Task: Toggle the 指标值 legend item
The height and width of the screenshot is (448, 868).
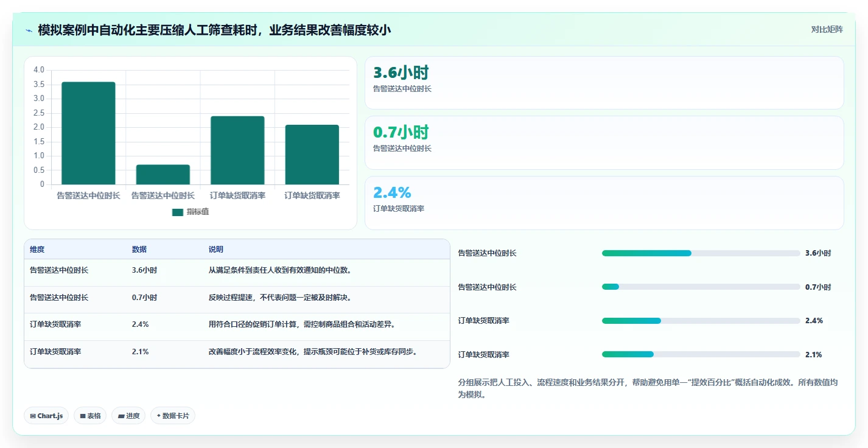Action: coord(191,212)
